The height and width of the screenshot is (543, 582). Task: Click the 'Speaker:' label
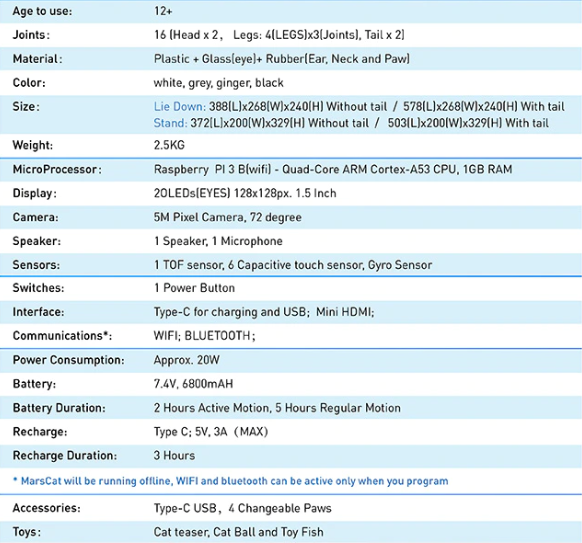click(37, 241)
